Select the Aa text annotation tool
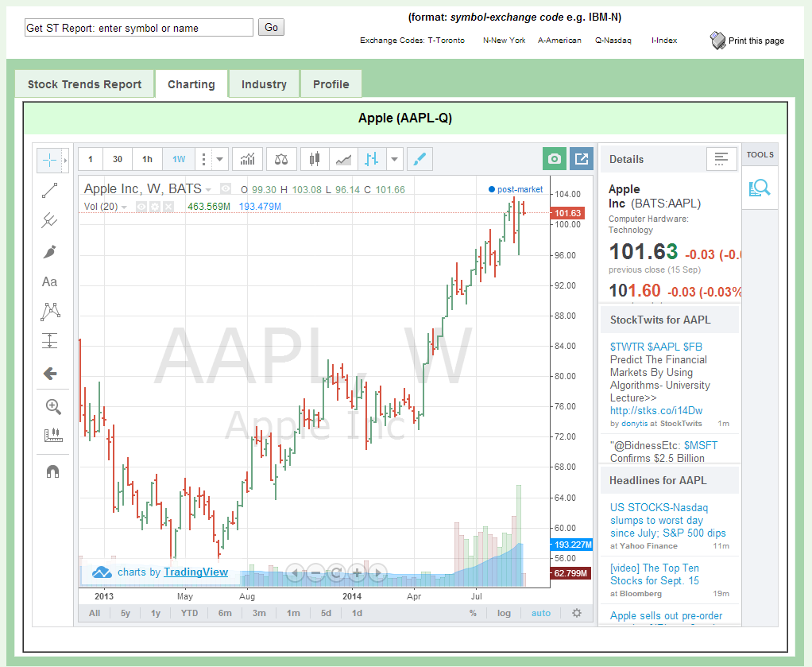This screenshot has height=667, width=812. (x=50, y=282)
